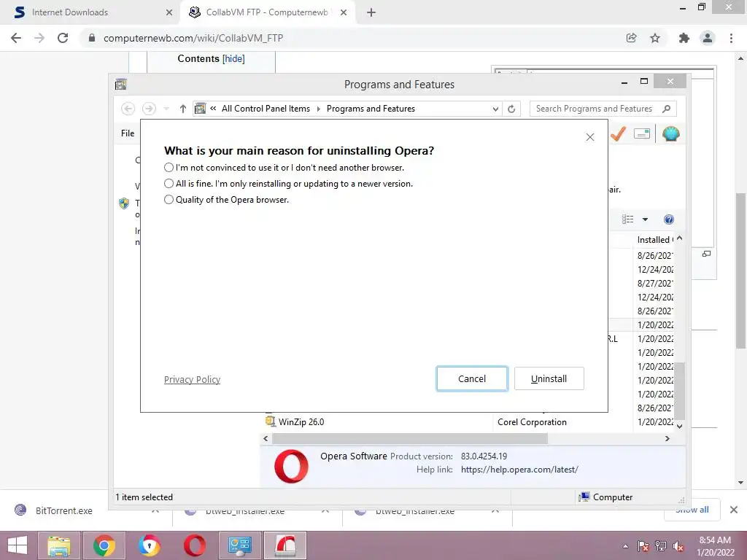Click the Opera logo in details pane
The image size is (747, 560).
pyautogui.click(x=292, y=466)
